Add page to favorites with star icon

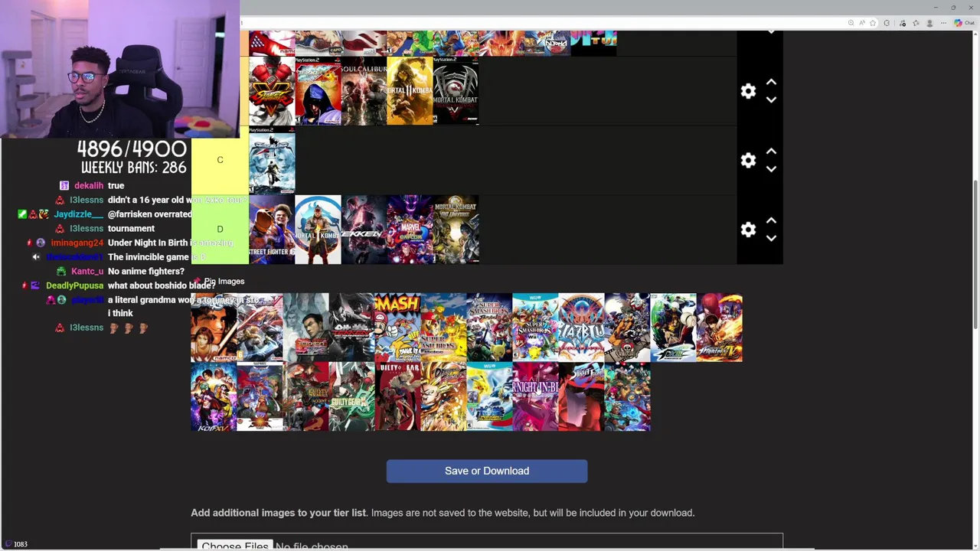tap(873, 23)
